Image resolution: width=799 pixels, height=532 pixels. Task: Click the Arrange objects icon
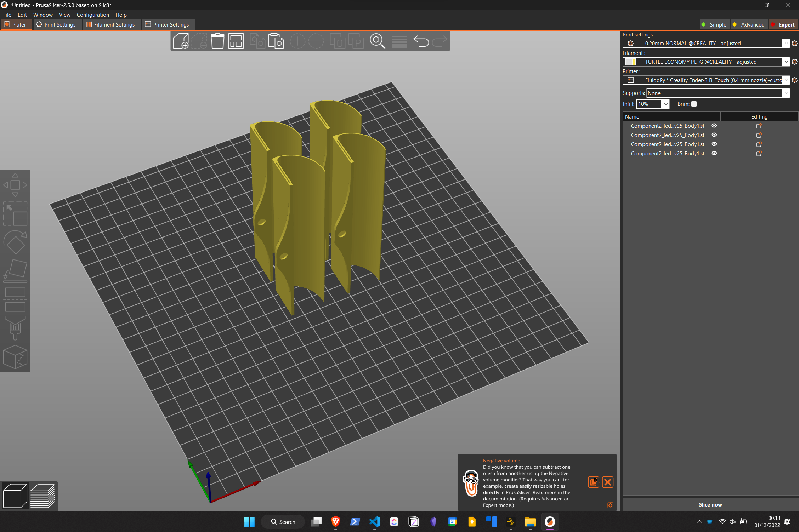[236, 41]
